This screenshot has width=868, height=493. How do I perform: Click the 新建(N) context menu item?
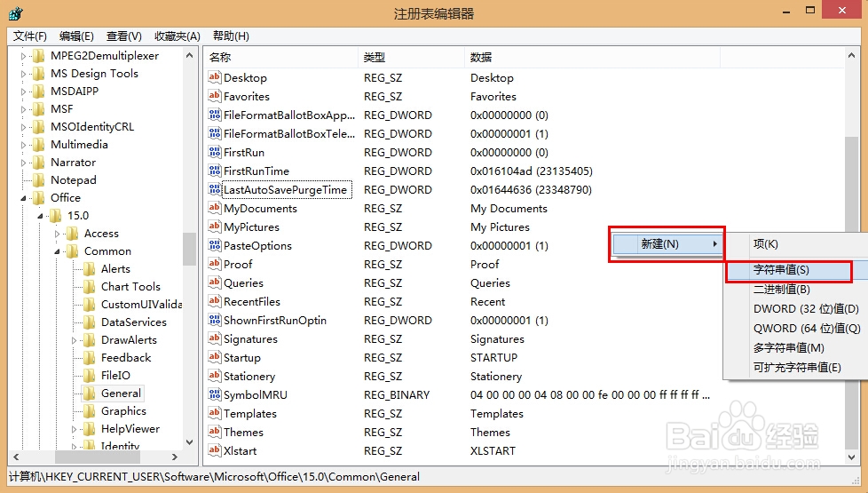[667, 243]
